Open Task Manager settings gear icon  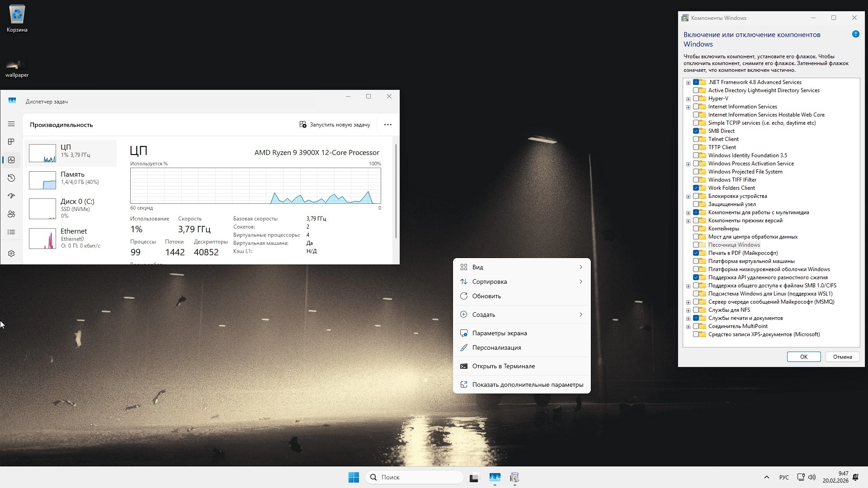pos(11,253)
